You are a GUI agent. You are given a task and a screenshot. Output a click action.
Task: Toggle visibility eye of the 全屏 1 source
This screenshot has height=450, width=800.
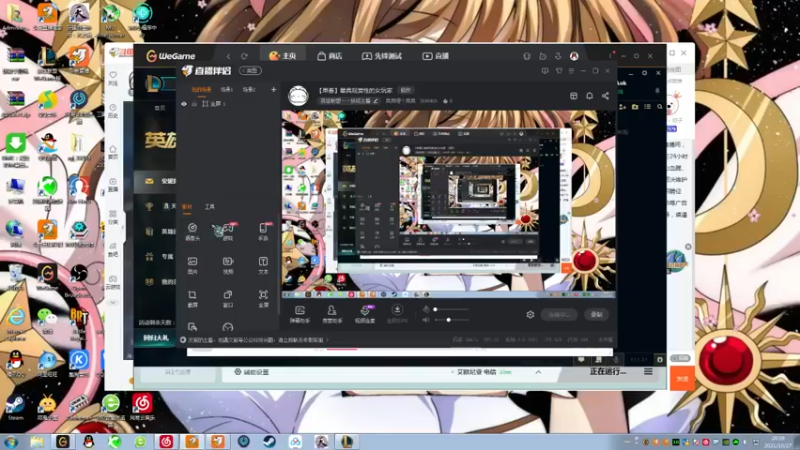coord(184,104)
